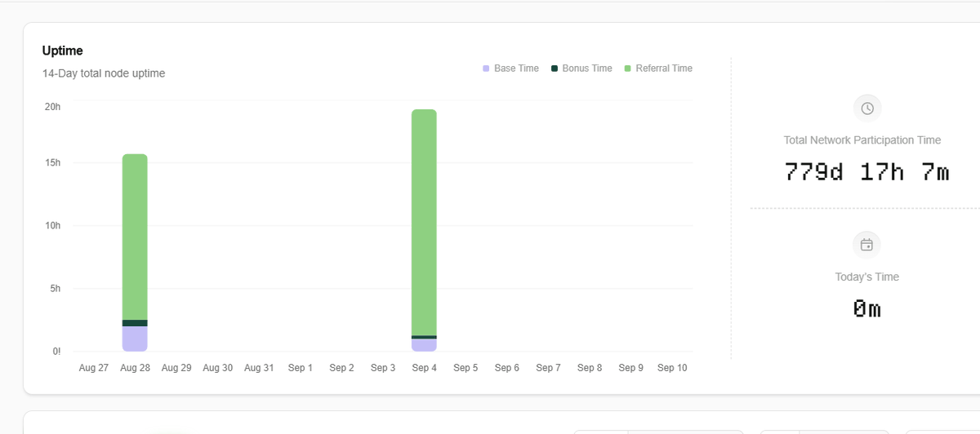Toggle the Referral Time legend entry

[658, 69]
